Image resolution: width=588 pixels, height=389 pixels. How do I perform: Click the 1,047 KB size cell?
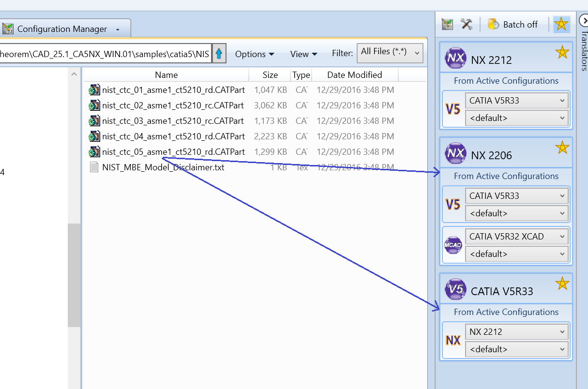pyautogui.click(x=271, y=90)
